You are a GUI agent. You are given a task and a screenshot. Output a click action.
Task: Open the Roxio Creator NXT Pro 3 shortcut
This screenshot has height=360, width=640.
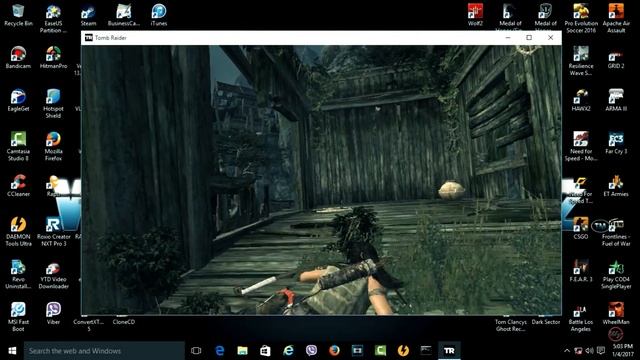point(53,232)
